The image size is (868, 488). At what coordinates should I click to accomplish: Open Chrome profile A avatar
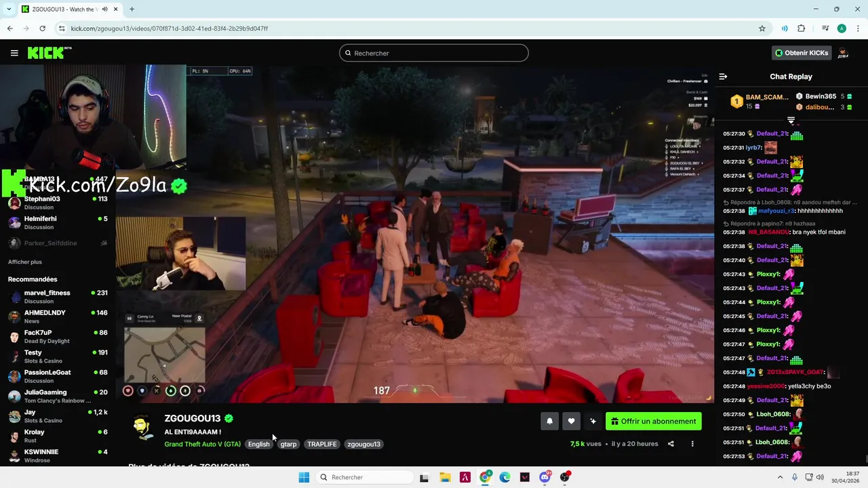pyautogui.click(x=842, y=28)
